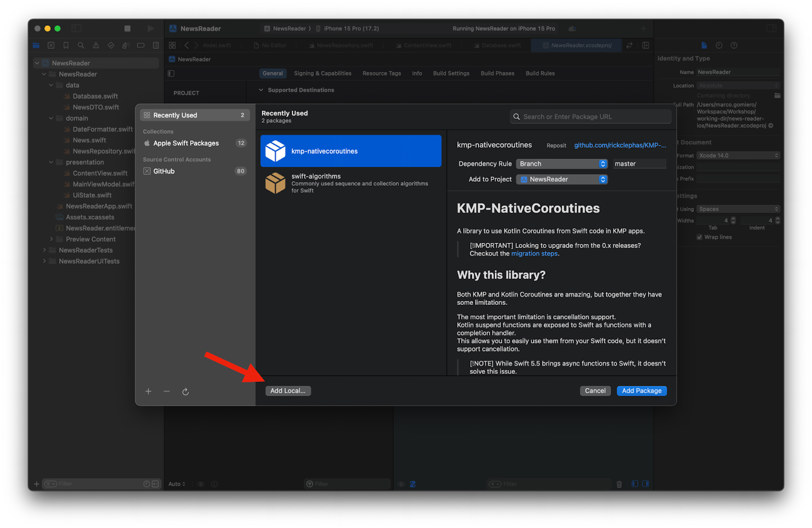The width and height of the screenshot is (812, 528).
Task: Collapse Supported Destinations section
Action: click(x=261, y=90)
